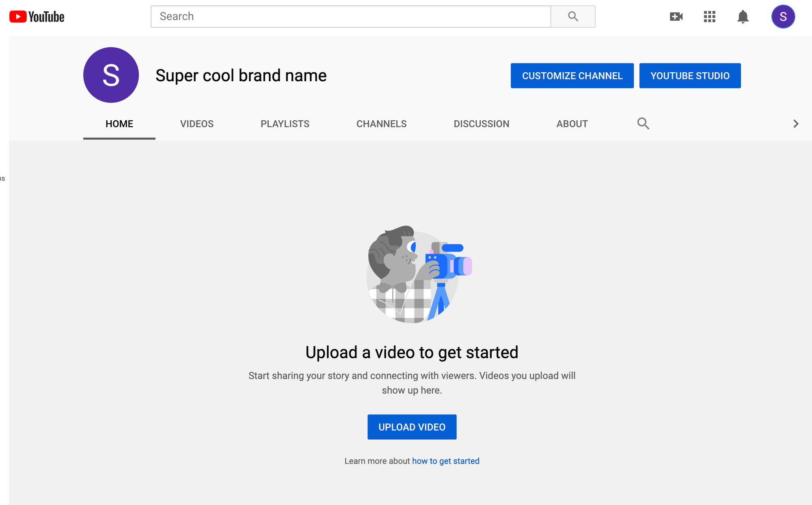Click the HOME tab
Viewport: 812px width, 505px height.
coord(119,123)
